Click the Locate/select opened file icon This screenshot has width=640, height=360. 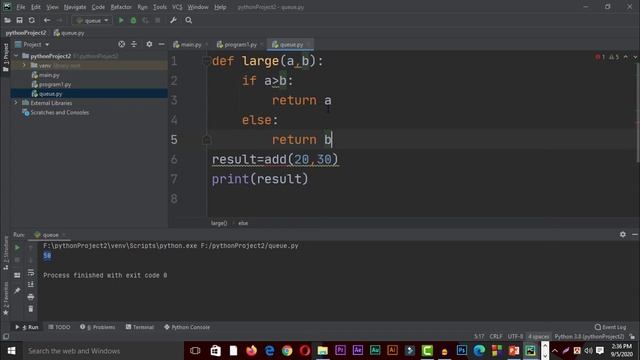[x=122, y=44]
